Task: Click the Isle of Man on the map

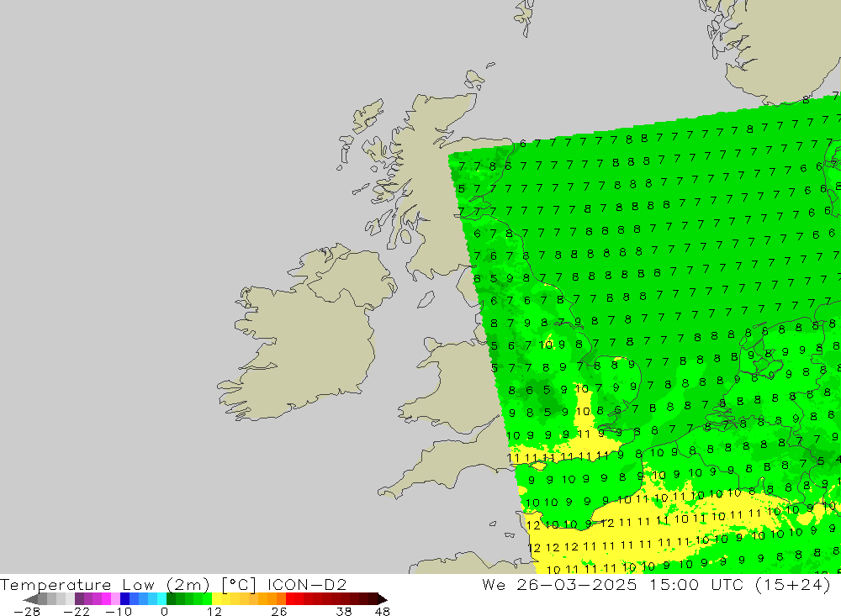Action: [426, 299]
